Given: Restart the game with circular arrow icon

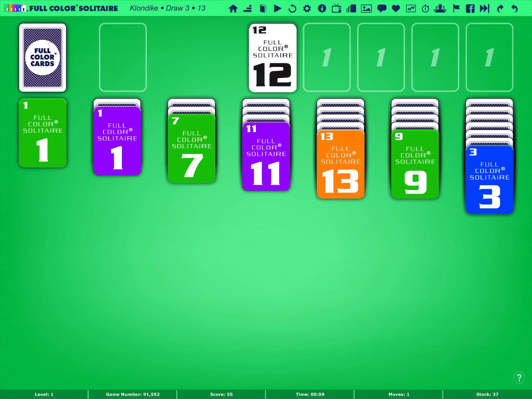Looking at the screenshot, I should point(292,8).
